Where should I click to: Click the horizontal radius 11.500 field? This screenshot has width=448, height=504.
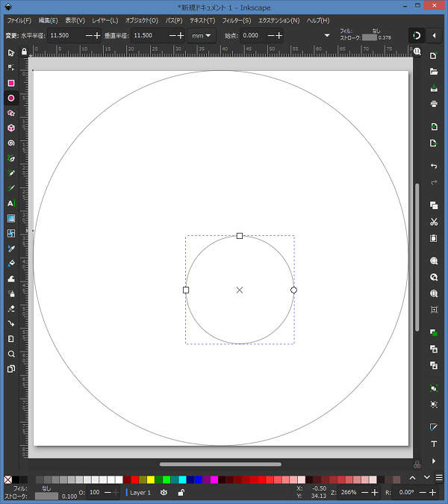pos(66,36)
